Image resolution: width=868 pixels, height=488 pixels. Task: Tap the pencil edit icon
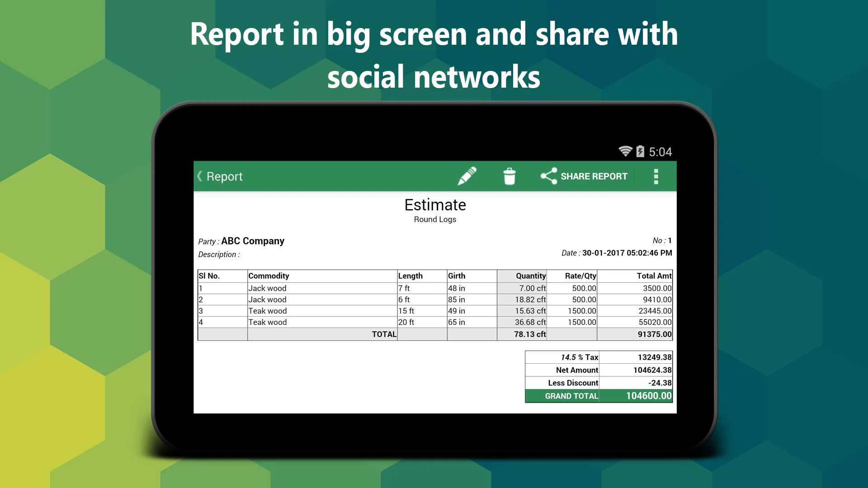pos(467,176)
